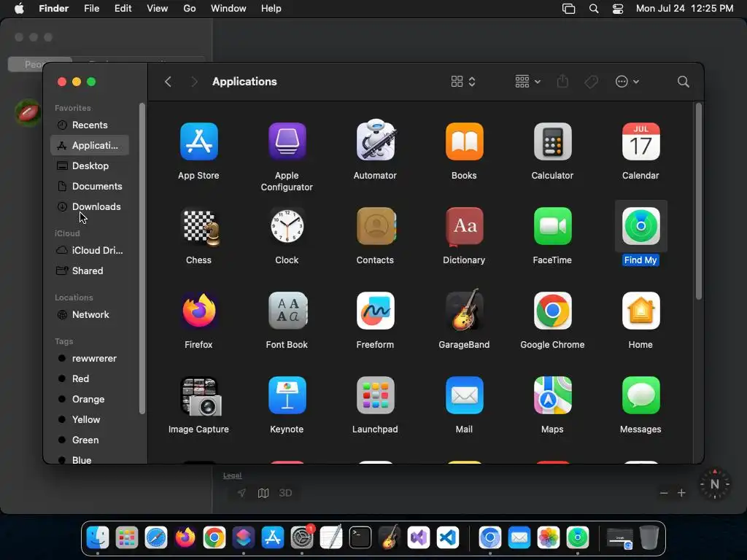
Task: Select the Calendar app icon
Action: [640, 141]
